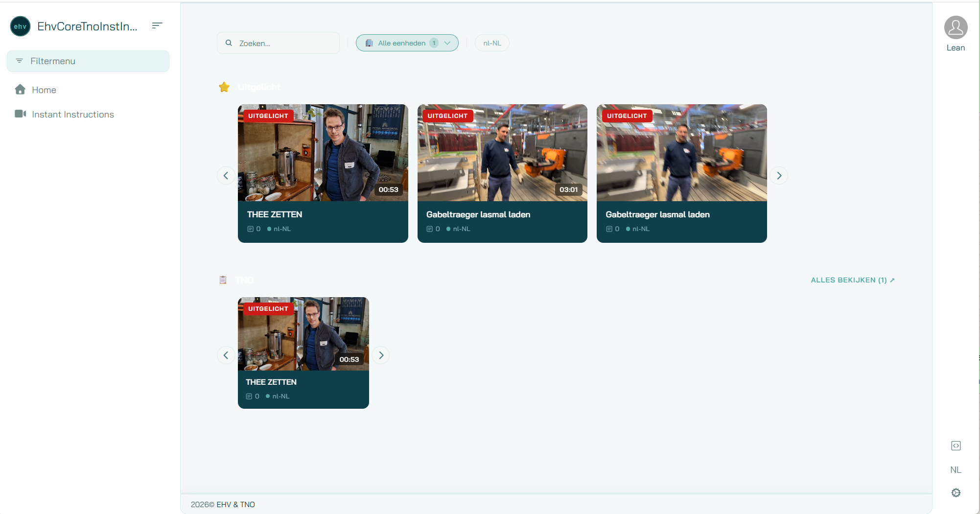Open the THEE ZETTEN video thumbnail
Viewport: 980px width, 514px height.
(323, 153)
